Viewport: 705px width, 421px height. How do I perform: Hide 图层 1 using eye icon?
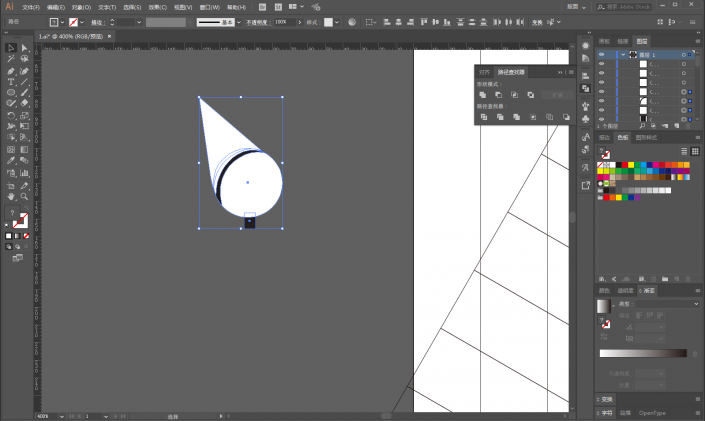[x=601, y=54]
